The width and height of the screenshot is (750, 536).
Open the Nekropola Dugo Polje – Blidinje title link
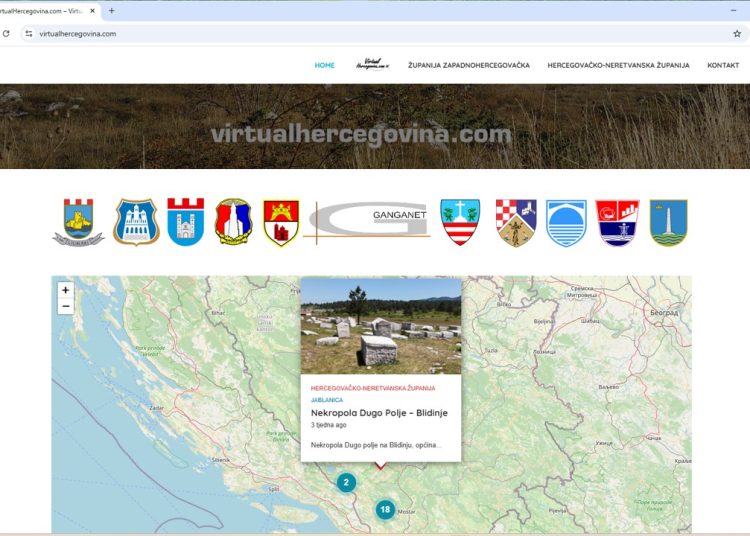pos(379,413)
